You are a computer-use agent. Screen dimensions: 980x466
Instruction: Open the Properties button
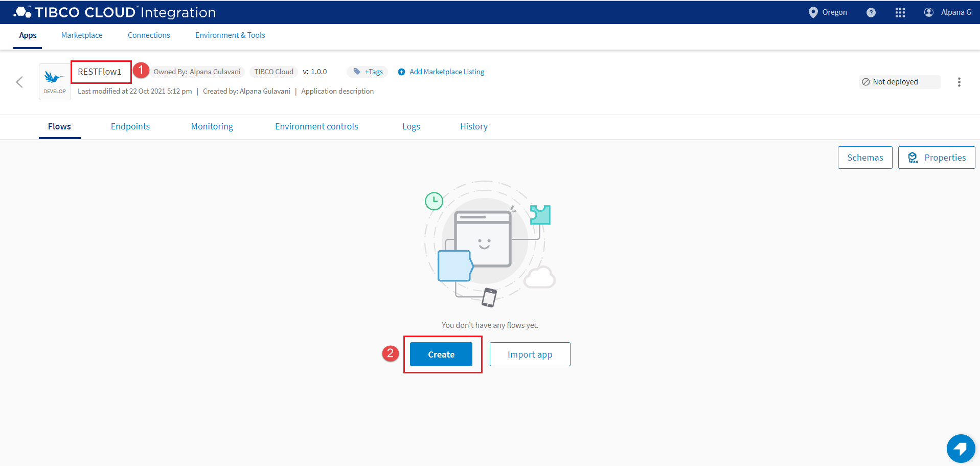tap(936, 158)
